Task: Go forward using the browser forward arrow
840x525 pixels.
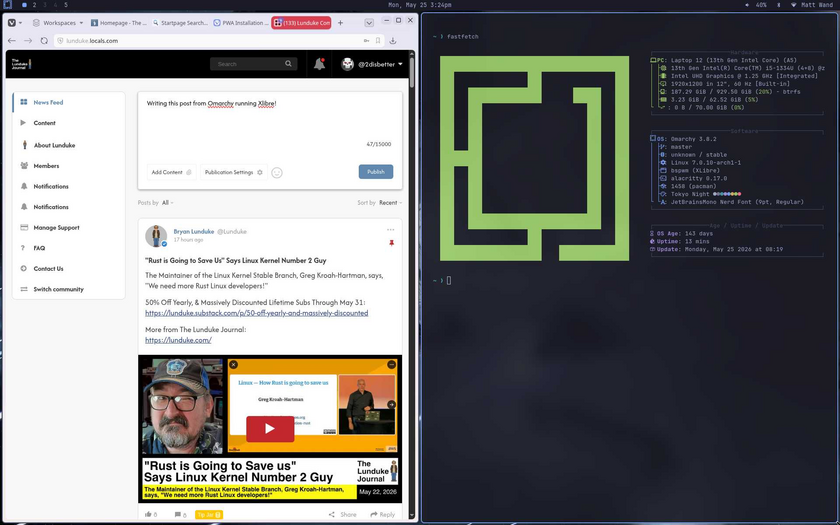Action: pos(28,41)
